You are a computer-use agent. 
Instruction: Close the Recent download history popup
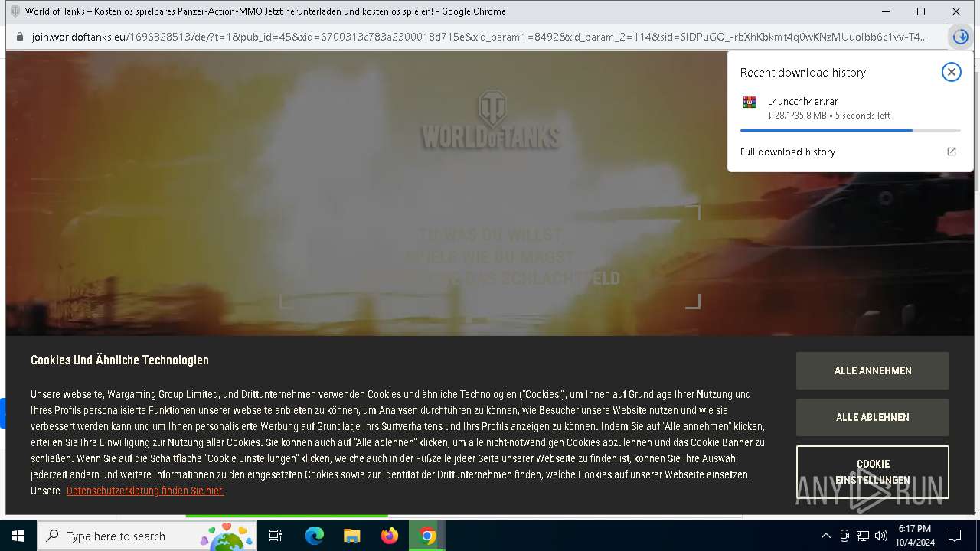click(951, 72)
